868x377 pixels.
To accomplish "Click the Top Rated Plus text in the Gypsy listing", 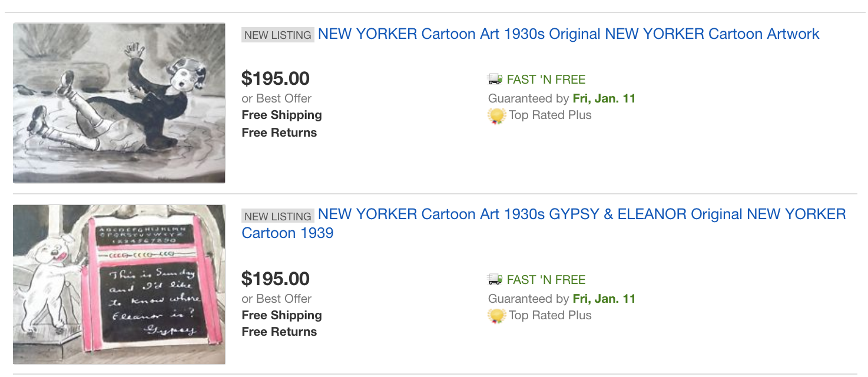I will pyautogui.click(x=550, y=315).
